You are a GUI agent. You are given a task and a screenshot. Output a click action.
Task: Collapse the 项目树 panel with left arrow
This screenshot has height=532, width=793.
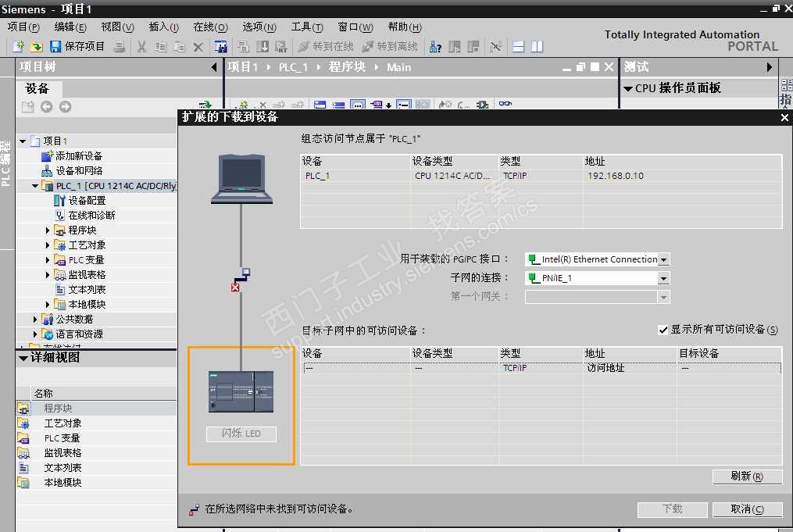[214, 66]
